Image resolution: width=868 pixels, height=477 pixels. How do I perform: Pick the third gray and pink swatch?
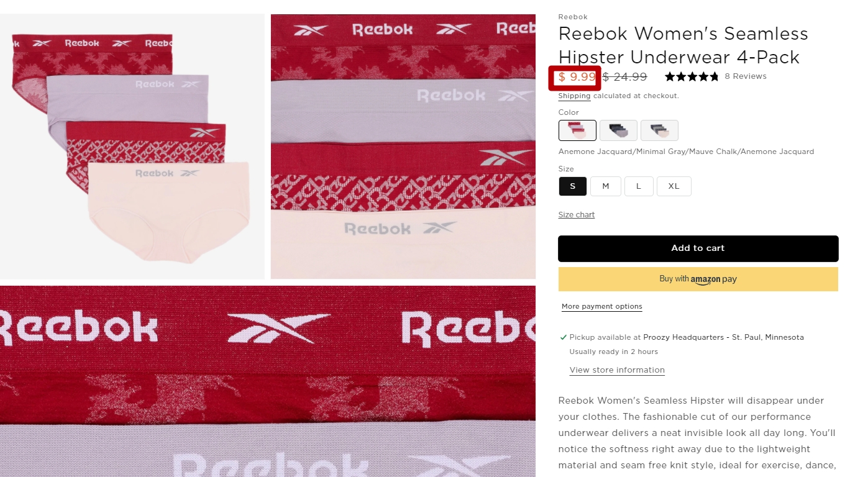pyautogui.click(x=659, y=130)
